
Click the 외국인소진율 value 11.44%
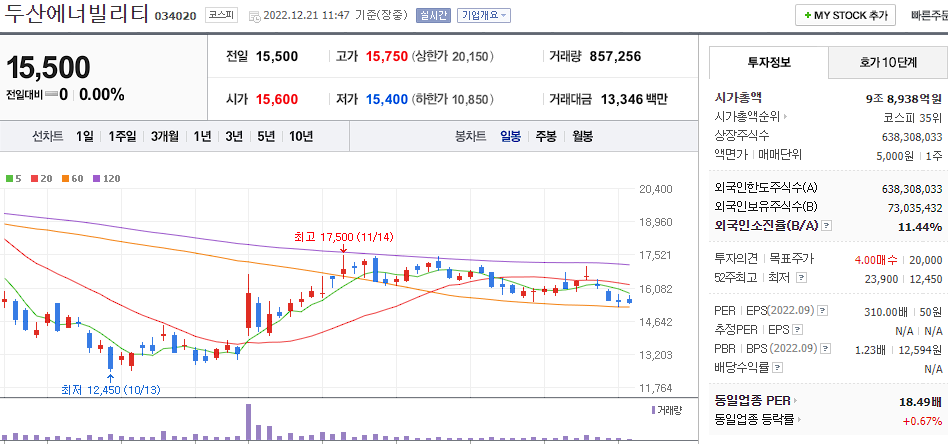[x=921, y=227]
